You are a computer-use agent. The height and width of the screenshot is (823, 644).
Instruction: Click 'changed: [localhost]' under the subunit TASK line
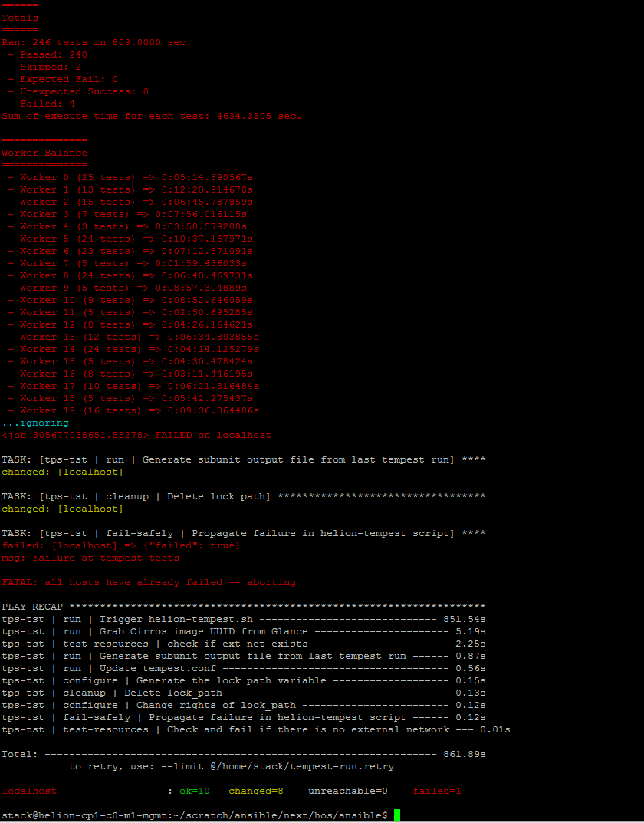(x=62, y=472)
